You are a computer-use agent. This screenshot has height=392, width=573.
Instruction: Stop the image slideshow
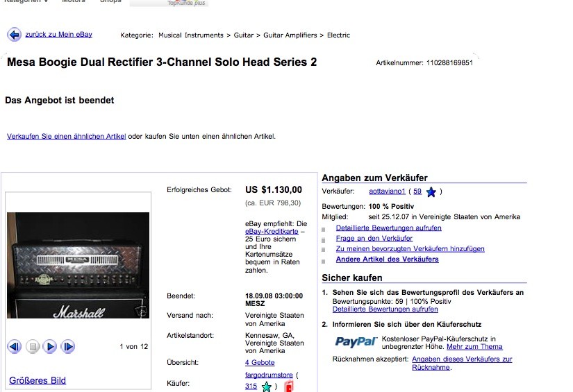(x=33, y=346)
